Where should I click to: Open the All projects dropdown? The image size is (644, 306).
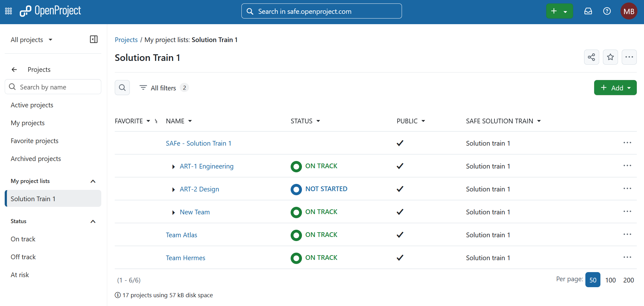[31, 40]
